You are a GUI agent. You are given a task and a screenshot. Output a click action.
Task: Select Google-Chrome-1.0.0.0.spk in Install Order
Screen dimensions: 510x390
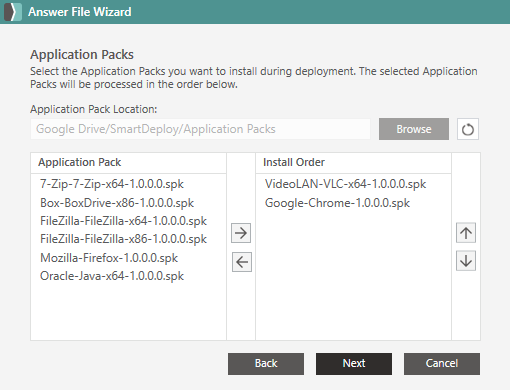[x=337, y=203]
